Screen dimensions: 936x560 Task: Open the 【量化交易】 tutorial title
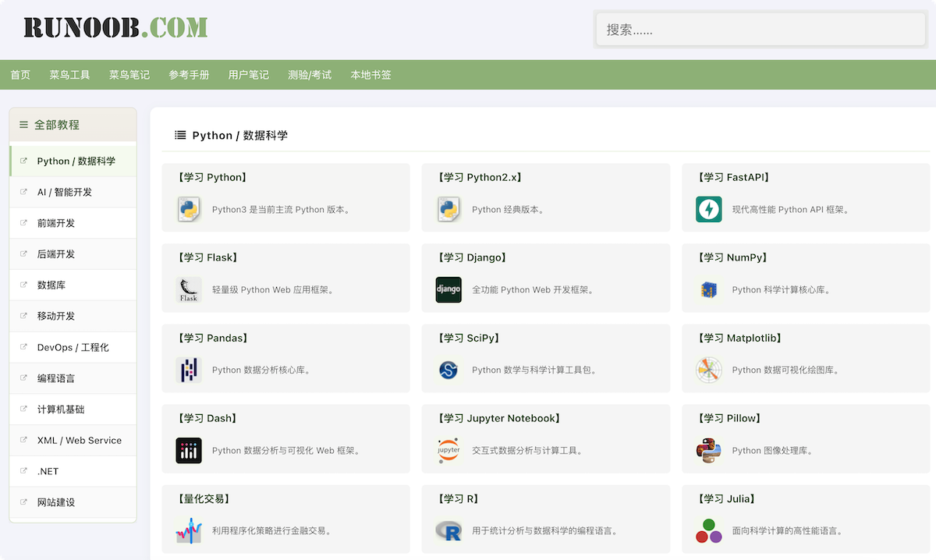coord(204,498)
